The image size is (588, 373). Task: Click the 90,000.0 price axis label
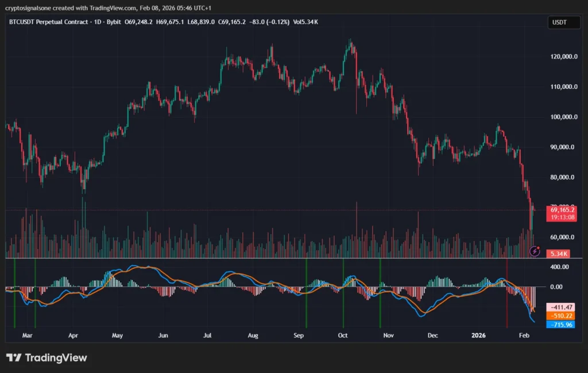pyautogui.click(x=563, y=147)
